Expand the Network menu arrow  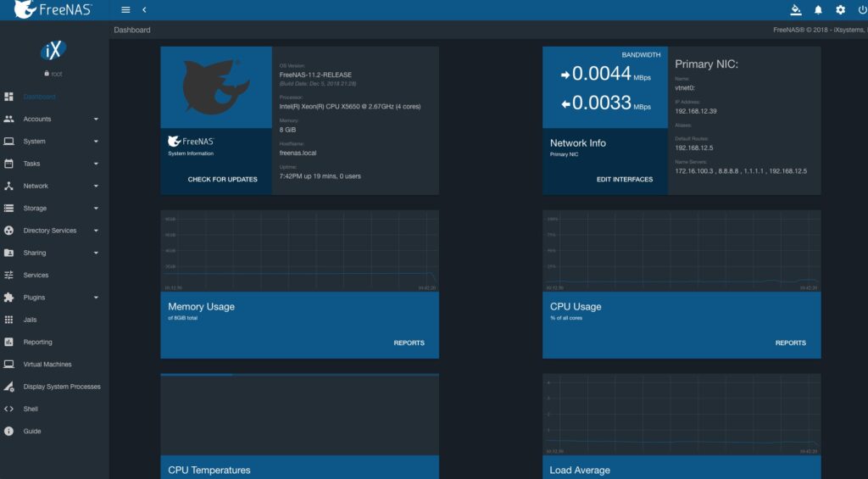tap(96, 186)
